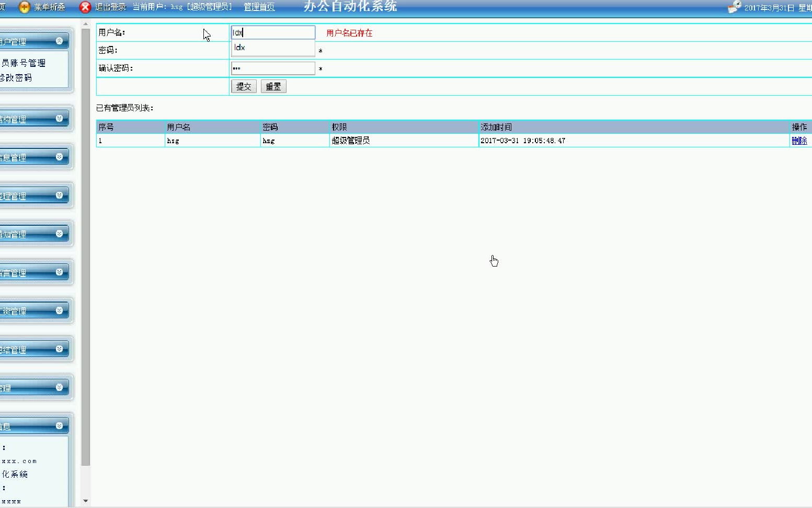Expand the 结构管理 sidebar section chevron
The image size is (812, 508).
point(59,119)
